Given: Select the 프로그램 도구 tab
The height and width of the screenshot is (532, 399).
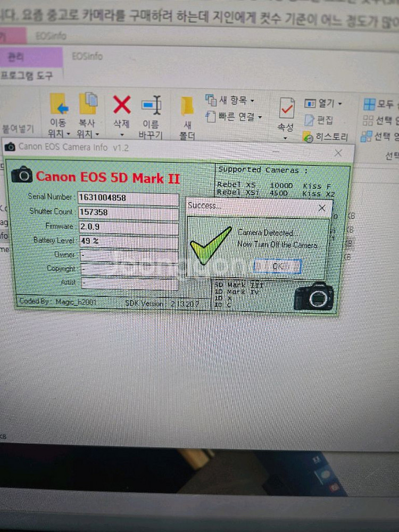Looking at the screenshot, I should pyautogui.click(x=27, y=76).
